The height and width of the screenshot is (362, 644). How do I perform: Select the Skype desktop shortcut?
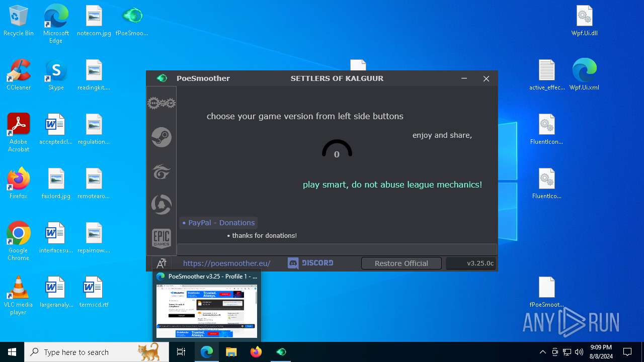[56, 75]
